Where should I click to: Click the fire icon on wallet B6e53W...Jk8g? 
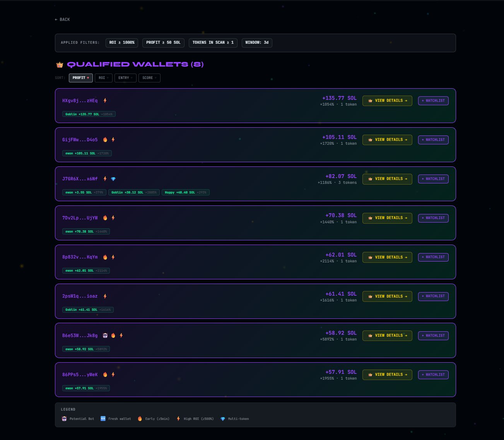click(113, 336)
